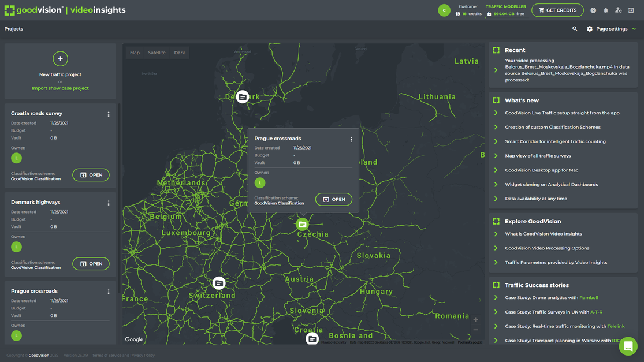
Task: Click the Switzerland project map marker
Action: [219, 283]
